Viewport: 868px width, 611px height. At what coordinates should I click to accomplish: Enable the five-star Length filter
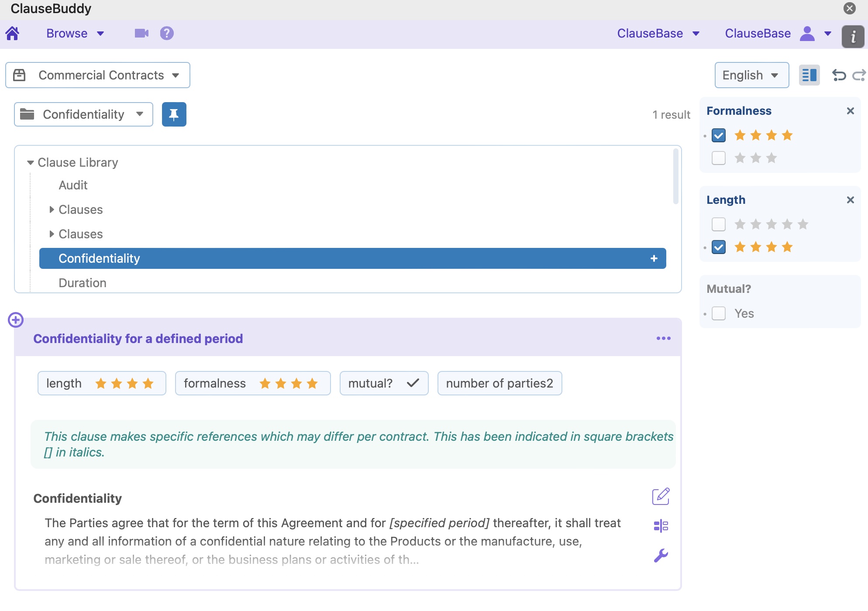pyautogui.click(x=718, y=224)
